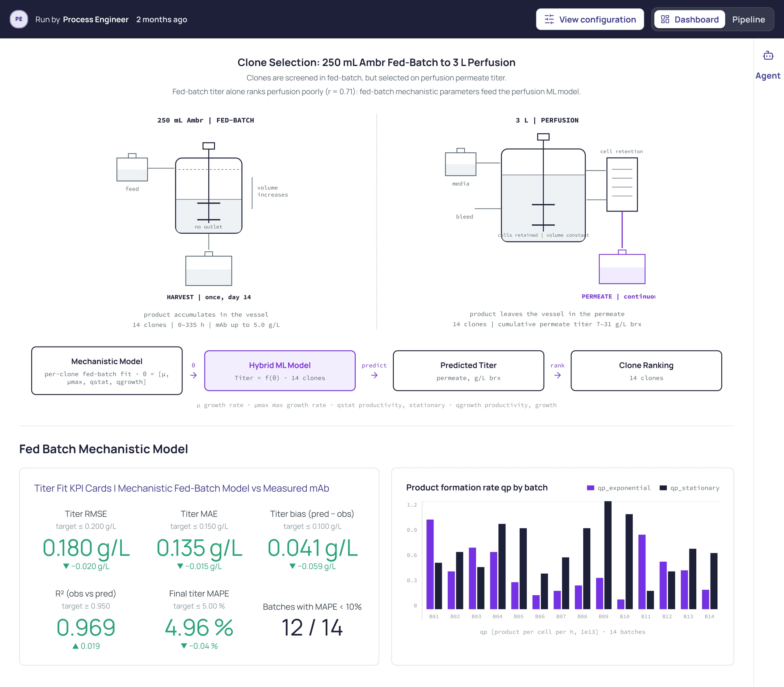The image size is (784, 687).
Task: Toggle the qp_exponential legend swatch
Action: pyautogui.click(x=590, y=487)
